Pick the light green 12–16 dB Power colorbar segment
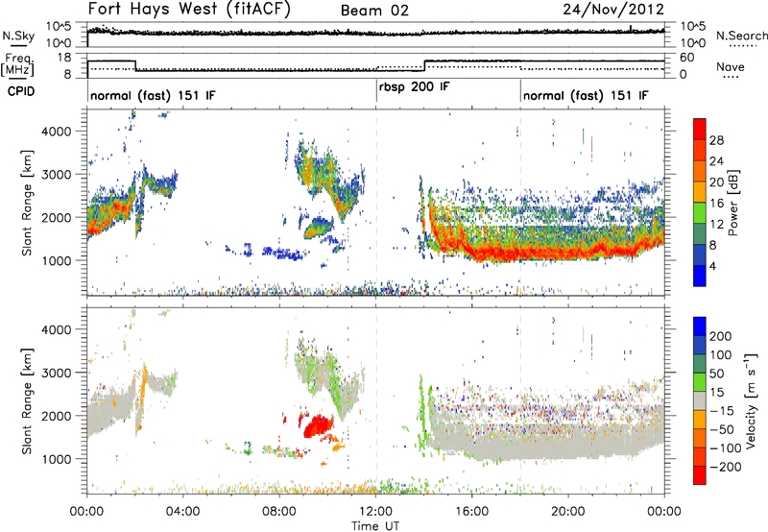Screen dimensions: 768x532 point(700,213)
